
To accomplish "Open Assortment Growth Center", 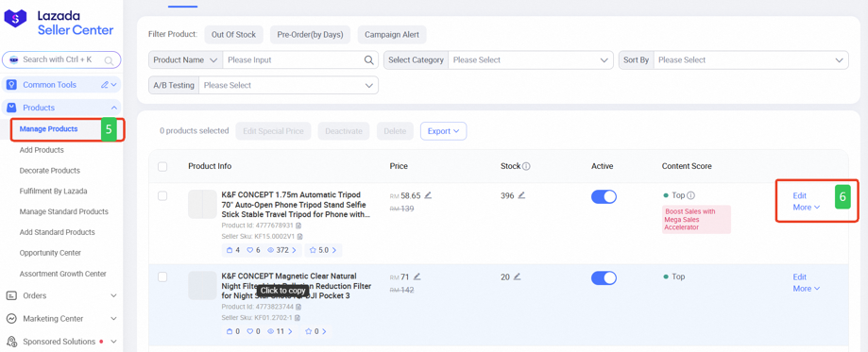I will point(63,274).
